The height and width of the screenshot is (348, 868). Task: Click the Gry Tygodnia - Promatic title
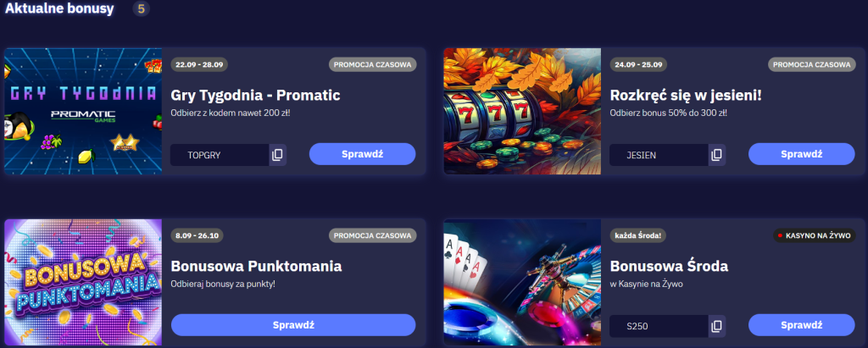pyautogui.click(x=255, y=96)
